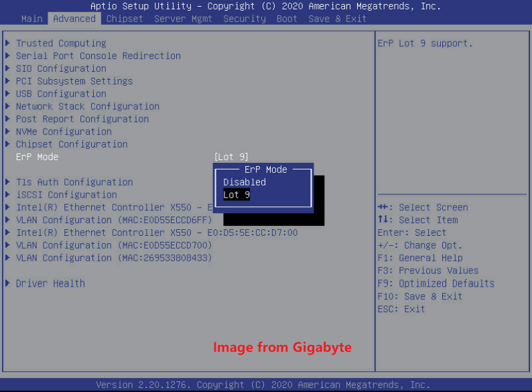Expand arrow beside iSCSI Configuration
Image resolution: width=532 pixels, height=392 pixels.
coord(7,194)
